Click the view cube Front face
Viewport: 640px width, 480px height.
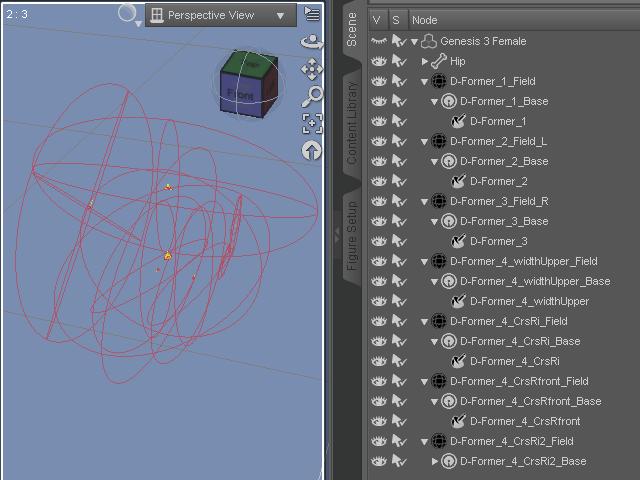point(240,94)
